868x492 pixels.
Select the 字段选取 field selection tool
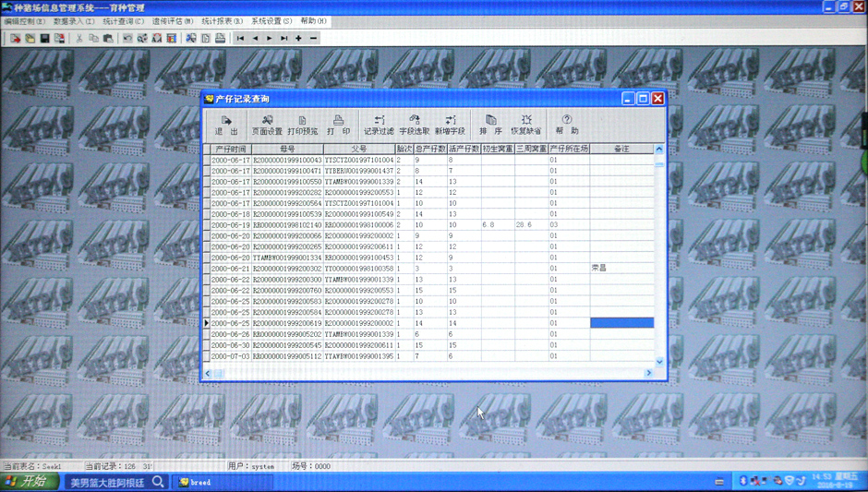tap(414, 125)
